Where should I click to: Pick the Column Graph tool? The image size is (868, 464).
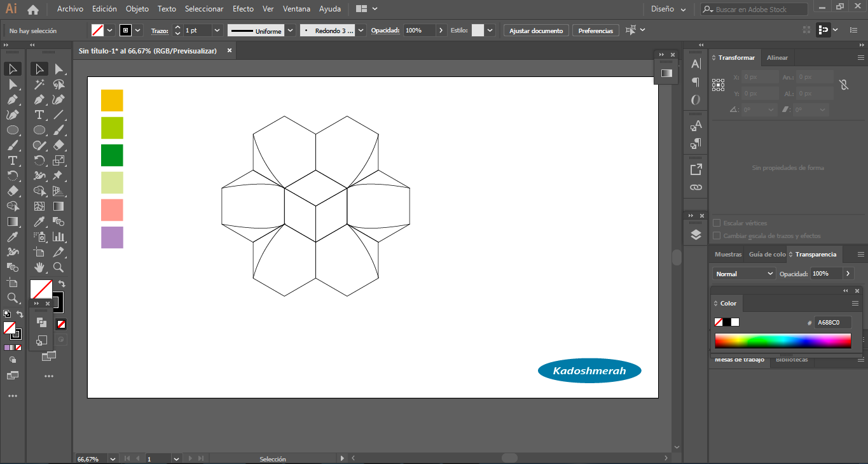point(59,237)
